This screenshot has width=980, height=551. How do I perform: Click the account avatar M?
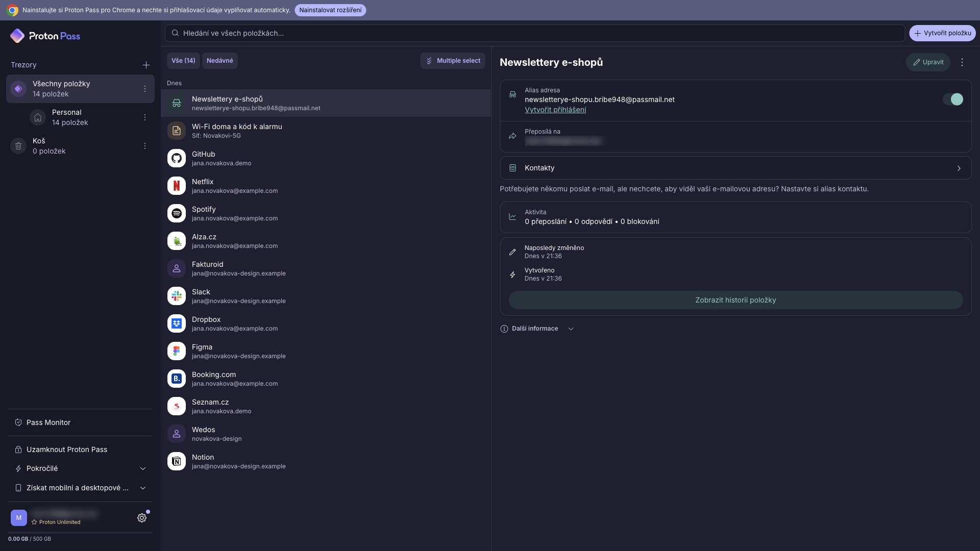click(x=19, y=518)
